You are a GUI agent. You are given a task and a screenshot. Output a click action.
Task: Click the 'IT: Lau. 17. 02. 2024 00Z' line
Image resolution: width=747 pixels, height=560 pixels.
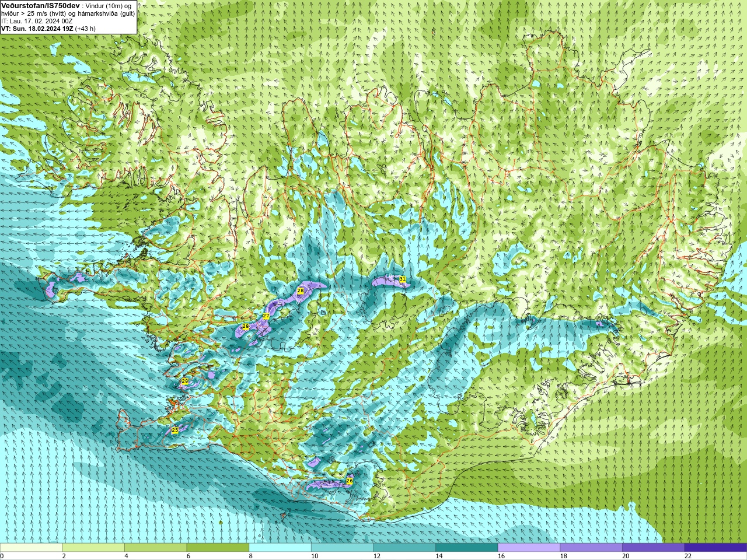(37, 21)
